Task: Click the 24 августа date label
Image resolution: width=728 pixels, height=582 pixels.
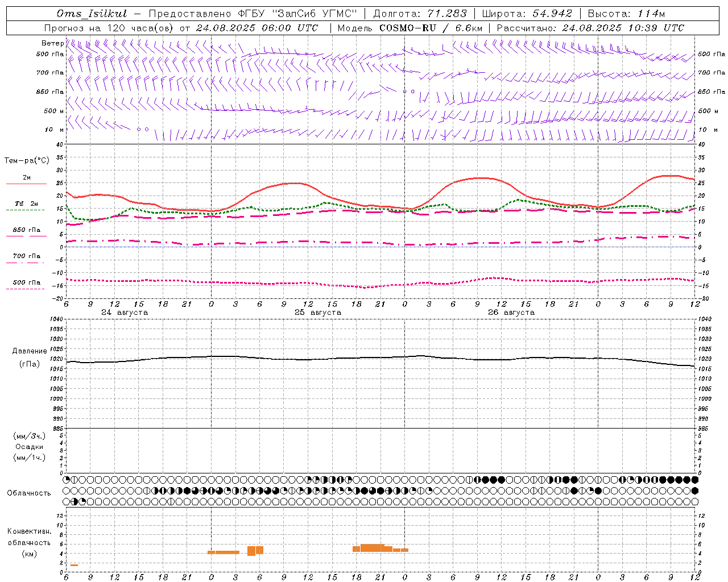Action: (125, 313)
